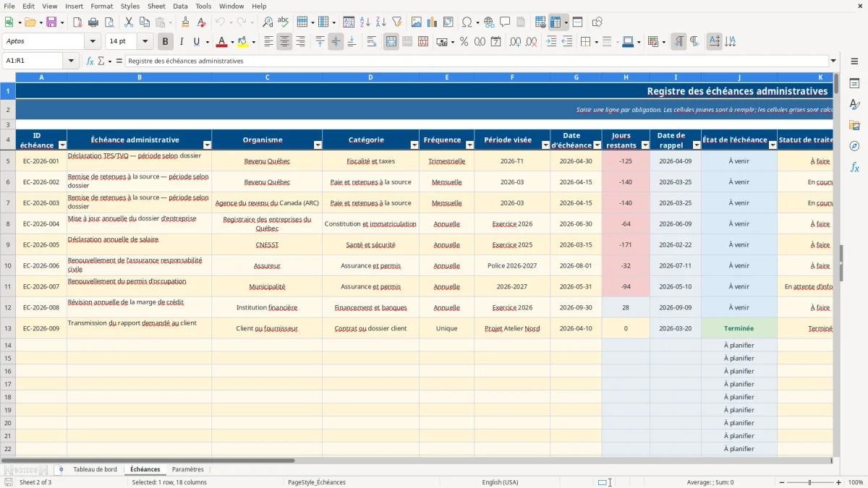Click English (USA) language in status bar
The height and width of the screenshot is (488, 868).
[x=500, y=482]
